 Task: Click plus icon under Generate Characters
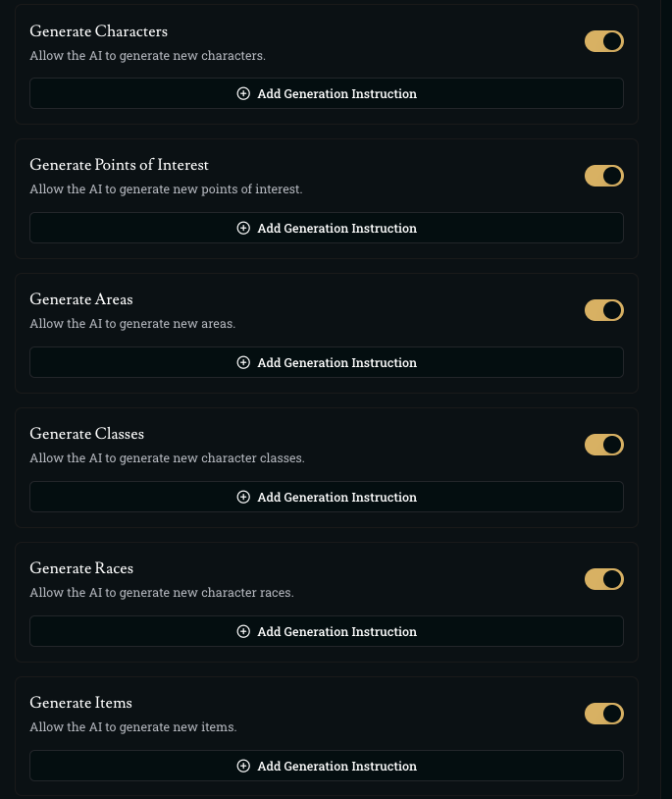(243, 94)
